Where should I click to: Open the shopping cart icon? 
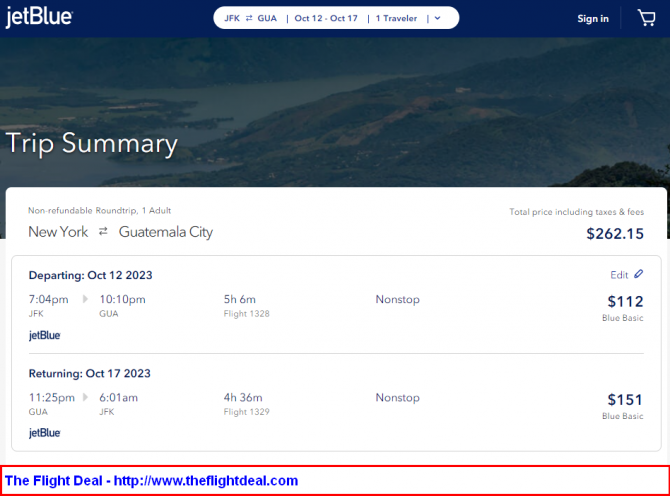[646, 18]
